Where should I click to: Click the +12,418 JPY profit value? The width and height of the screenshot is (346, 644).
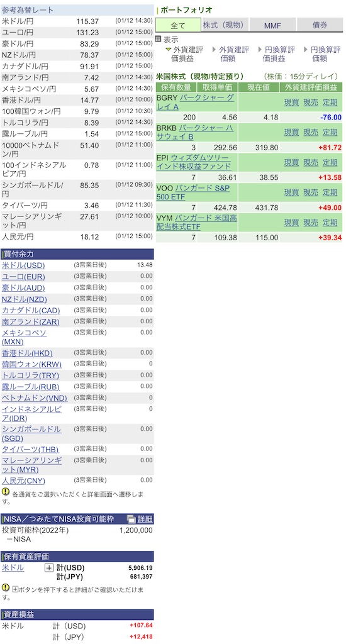(141, 637)
